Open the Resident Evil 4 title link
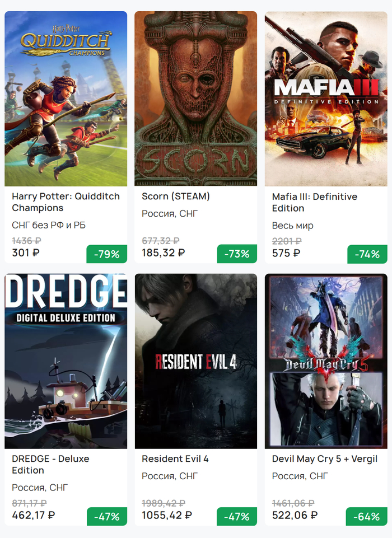The image size is (392, 538). (175, 459)
